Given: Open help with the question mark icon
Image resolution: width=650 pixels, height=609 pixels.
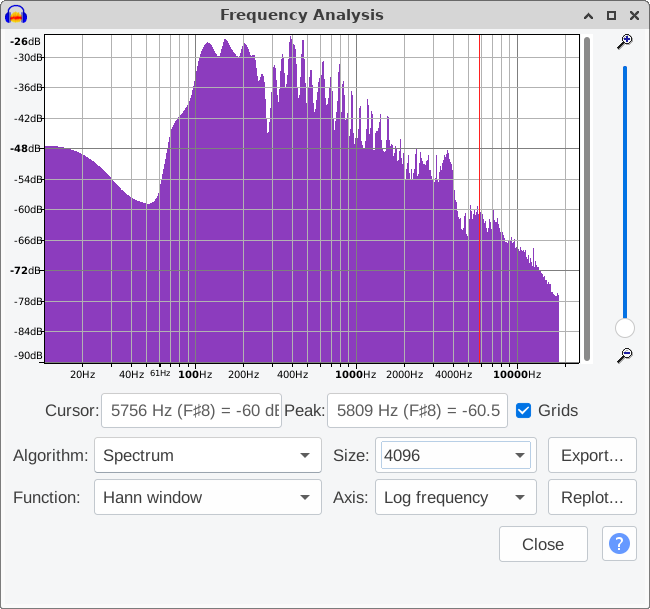Looking at the screenshot, I should click(619, 544).
